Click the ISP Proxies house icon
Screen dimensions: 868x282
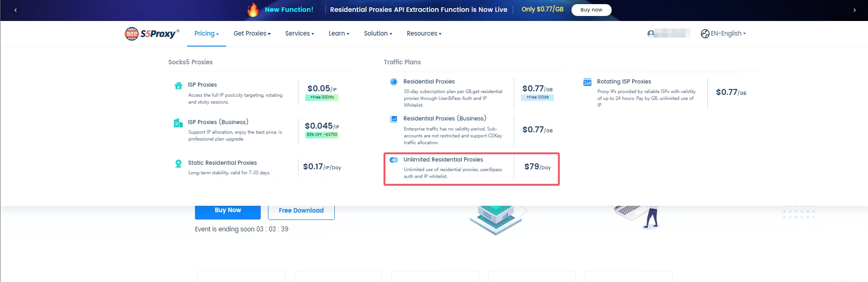point(178,85)
